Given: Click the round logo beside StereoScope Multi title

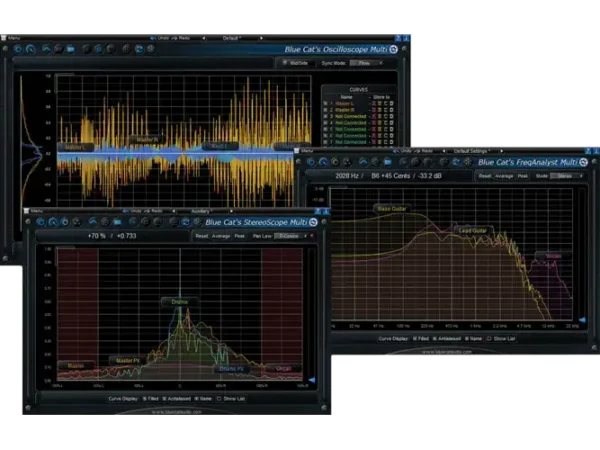Looking at the screenshot, I should coord(313,222).
